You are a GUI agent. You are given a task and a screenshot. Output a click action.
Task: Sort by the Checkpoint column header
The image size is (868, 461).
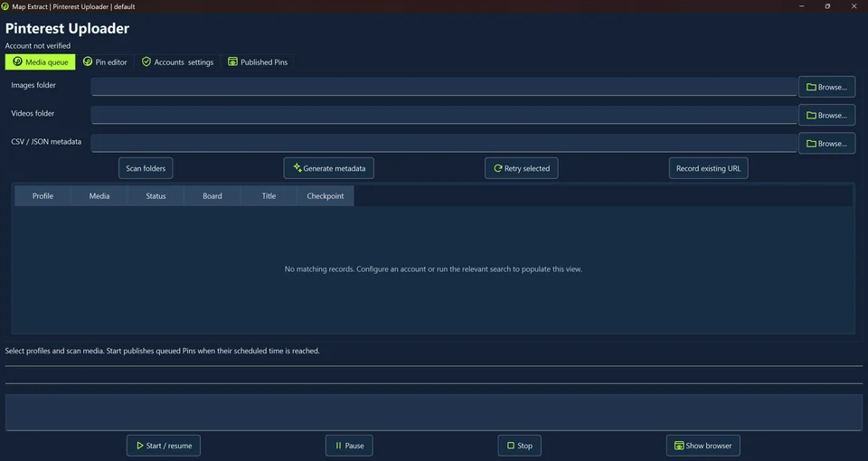click(x=325, y=196)
